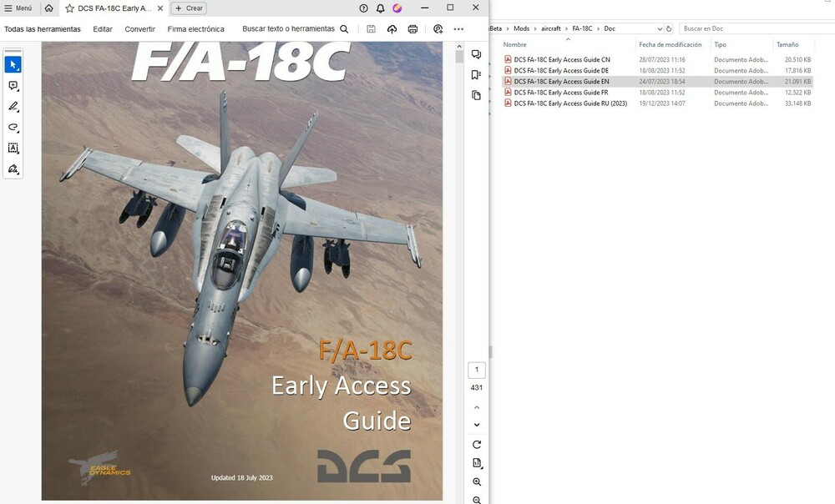This screenshot has height=504, width=835.
Task: Open the Acrobat help question icon
Action: point(364,8)
